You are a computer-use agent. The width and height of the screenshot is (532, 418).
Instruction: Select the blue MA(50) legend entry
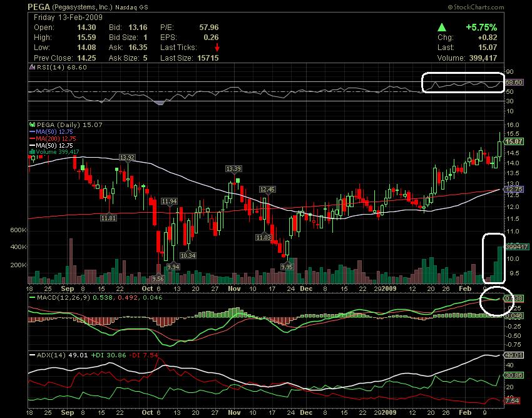pos(51,131)
